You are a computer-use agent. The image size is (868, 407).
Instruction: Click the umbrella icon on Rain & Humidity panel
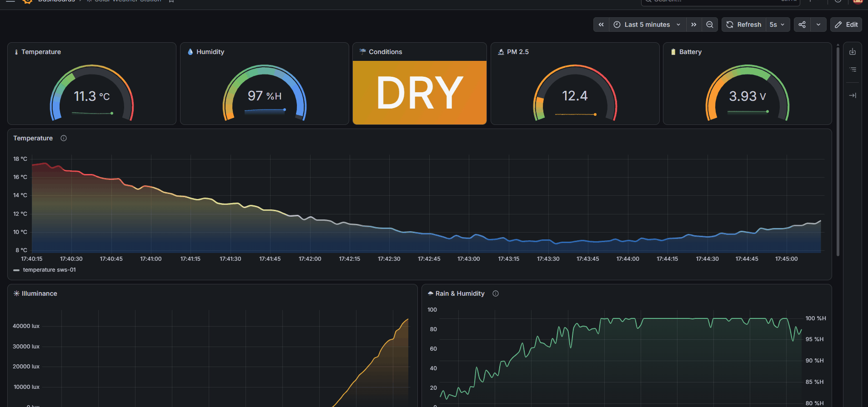point(431,293)
